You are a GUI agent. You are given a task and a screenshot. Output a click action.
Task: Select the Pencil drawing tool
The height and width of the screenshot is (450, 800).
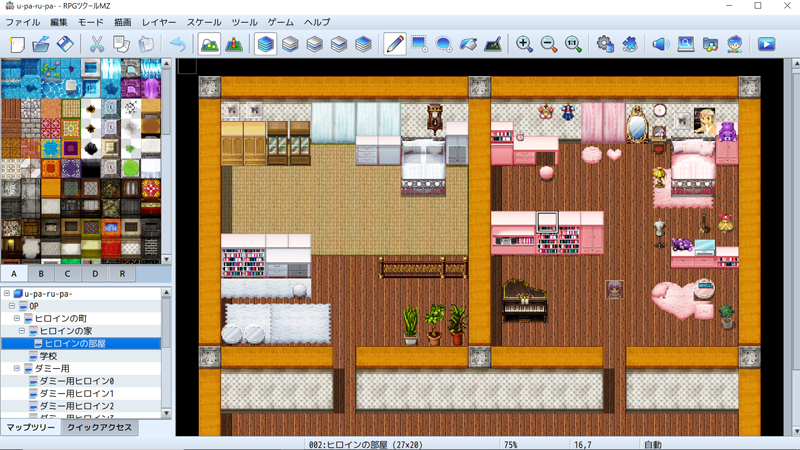[x=394, y=44]
